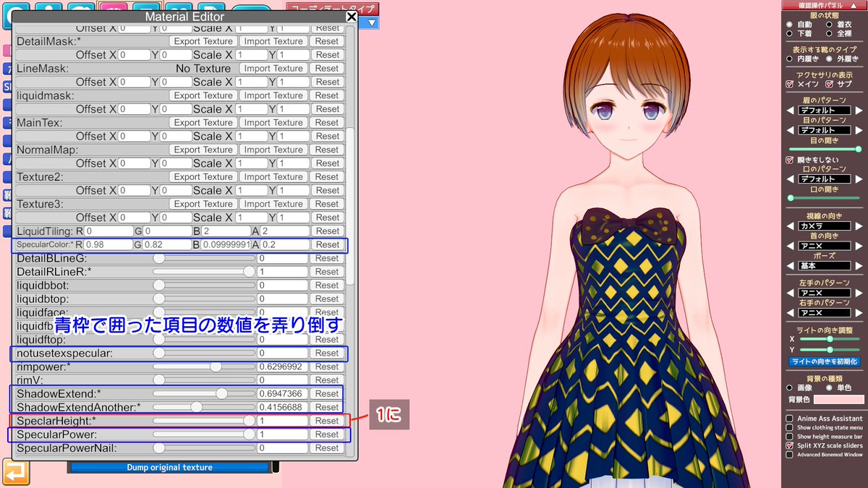This screenshot has width=868, height=488.
Task: Select 全裸 clothing state radio
Action: coord(829,33)
